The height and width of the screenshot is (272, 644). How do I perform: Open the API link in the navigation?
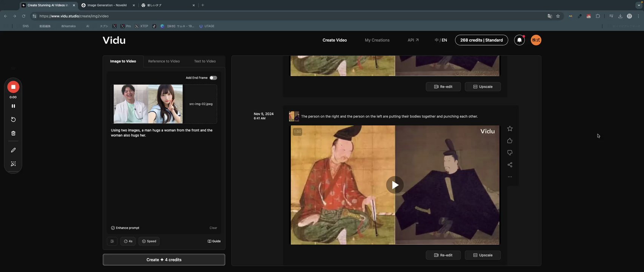click(413, 40)
